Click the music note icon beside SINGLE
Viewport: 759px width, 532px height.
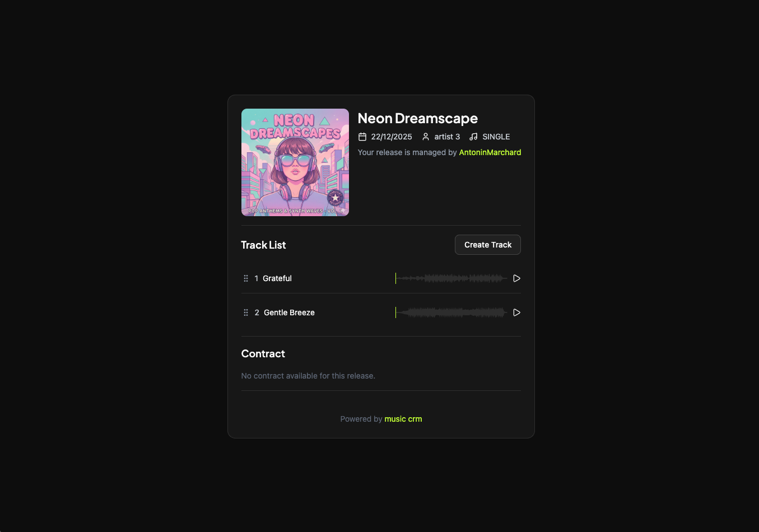tap(472, 136)
